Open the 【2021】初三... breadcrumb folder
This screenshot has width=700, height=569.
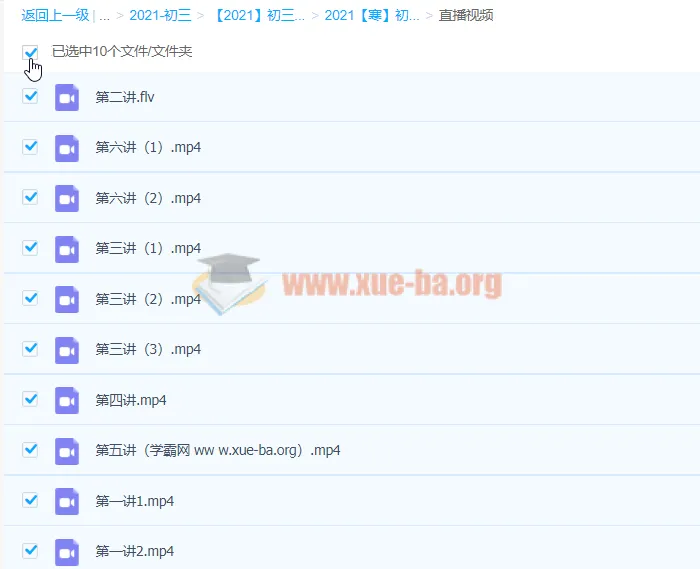(258, 15)
